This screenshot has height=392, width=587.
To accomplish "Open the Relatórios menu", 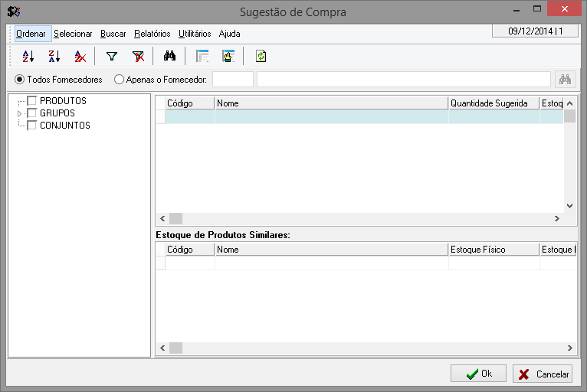I will point(152,34).
